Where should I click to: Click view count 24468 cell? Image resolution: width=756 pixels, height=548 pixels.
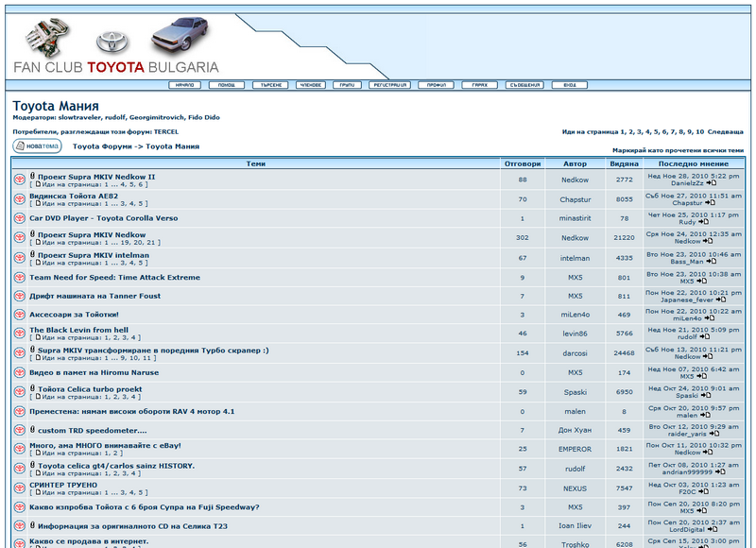pyautogui.click(x=624, y=353)
